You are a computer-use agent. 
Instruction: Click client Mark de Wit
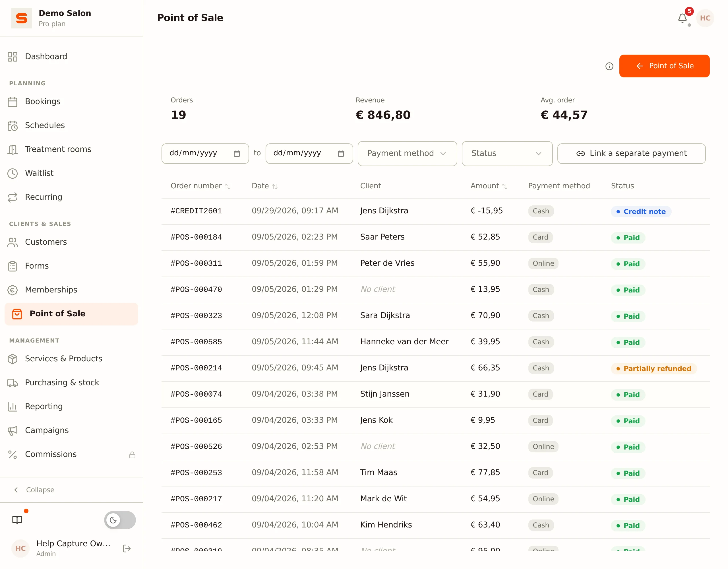click(383, 499)
